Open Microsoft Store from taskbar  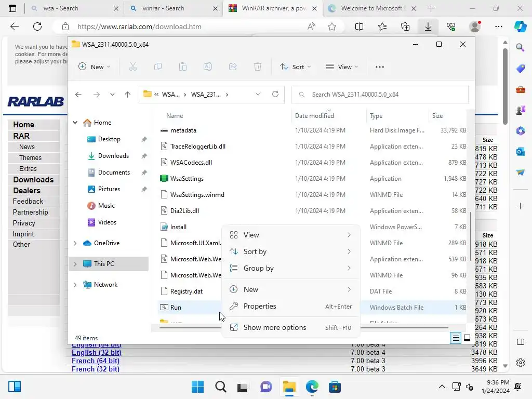(x=335, y=387)
